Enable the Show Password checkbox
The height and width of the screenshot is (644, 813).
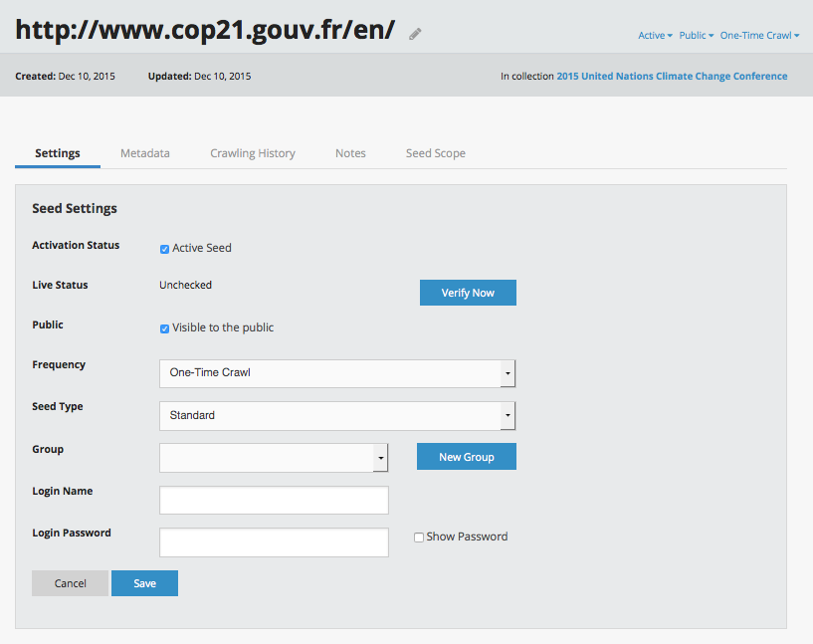(419, 537)
